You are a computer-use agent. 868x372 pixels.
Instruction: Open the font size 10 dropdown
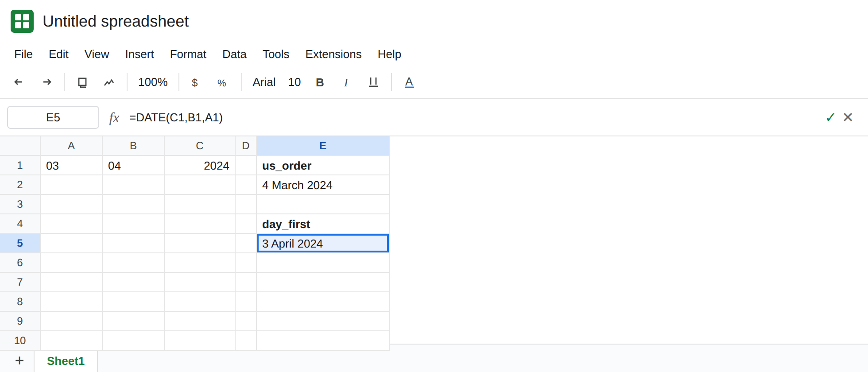(x=294, y=82)
